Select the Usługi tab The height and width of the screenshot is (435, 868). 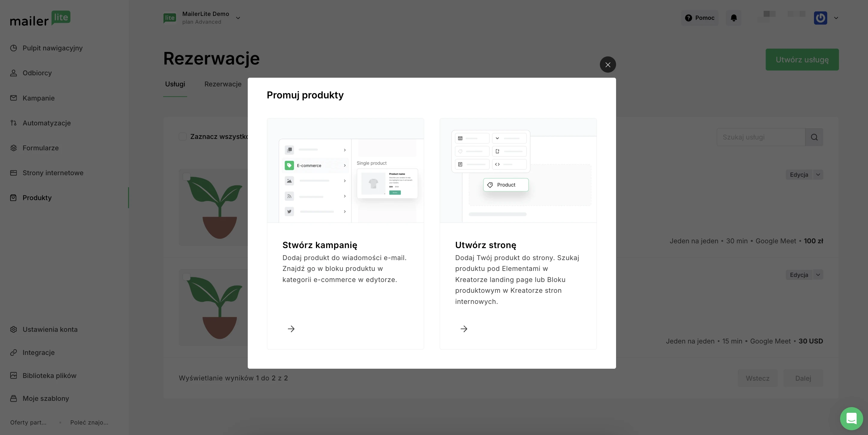(175, 84)
